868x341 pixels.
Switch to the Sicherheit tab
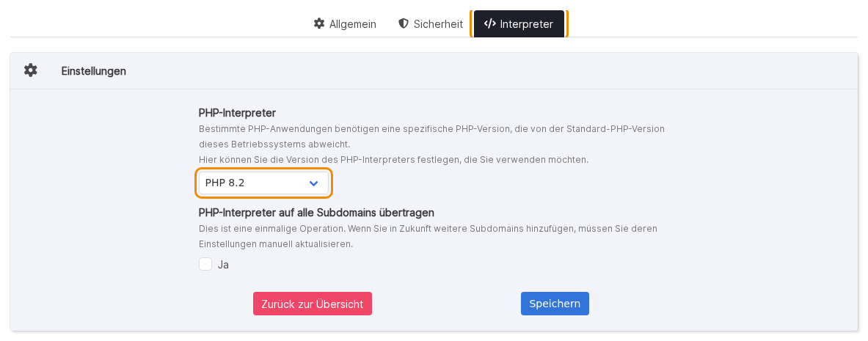[x=430, y=24]
